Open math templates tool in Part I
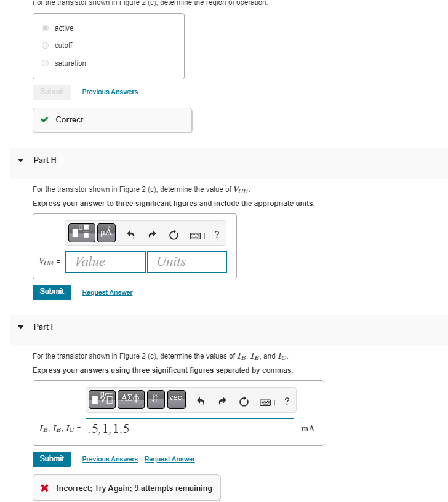The width and height of the screenshot is (448, 502). coord(102,399)
